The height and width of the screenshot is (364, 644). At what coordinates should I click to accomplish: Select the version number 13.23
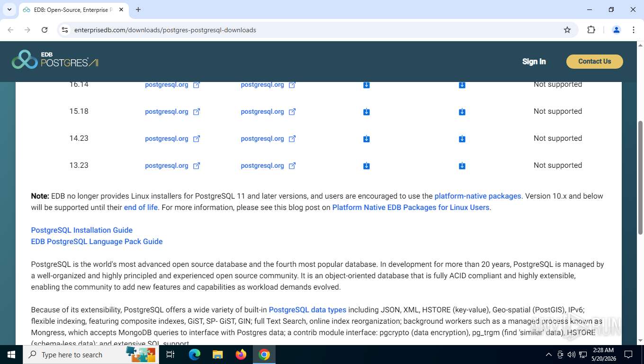tap(79, 165)
